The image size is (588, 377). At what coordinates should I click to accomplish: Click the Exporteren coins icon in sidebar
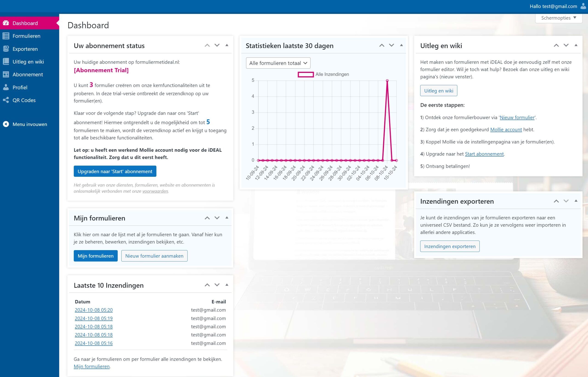coord(6,49)
